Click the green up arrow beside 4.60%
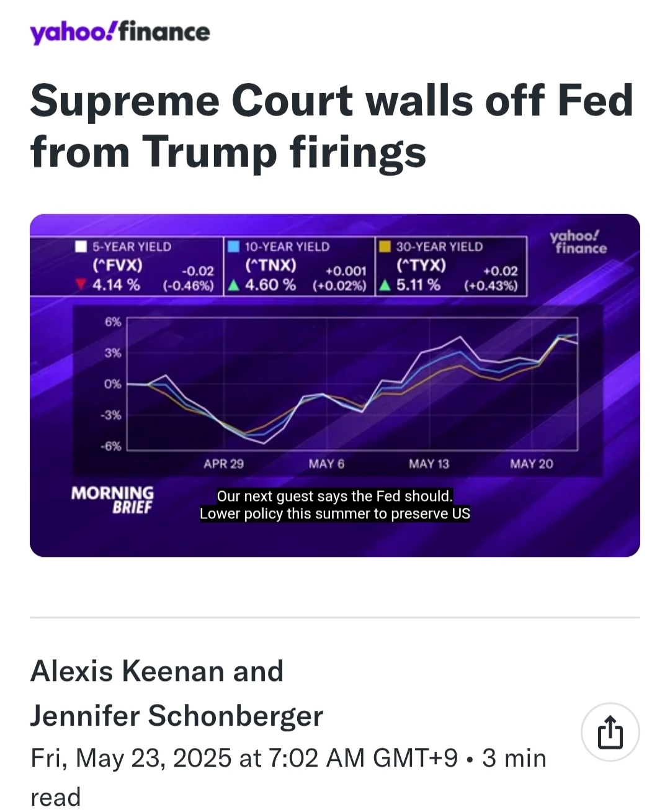The image size is (670, 812). pos(233,286)
